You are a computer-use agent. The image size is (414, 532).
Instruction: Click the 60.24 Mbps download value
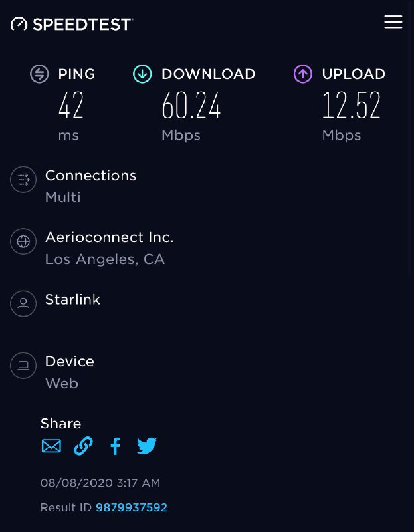point(191,106)
